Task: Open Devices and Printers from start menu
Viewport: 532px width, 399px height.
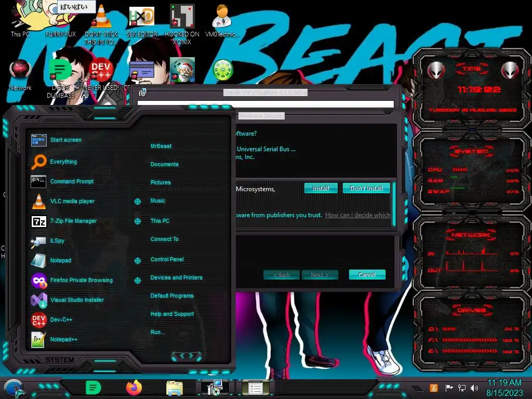Action: pos(177,277)
